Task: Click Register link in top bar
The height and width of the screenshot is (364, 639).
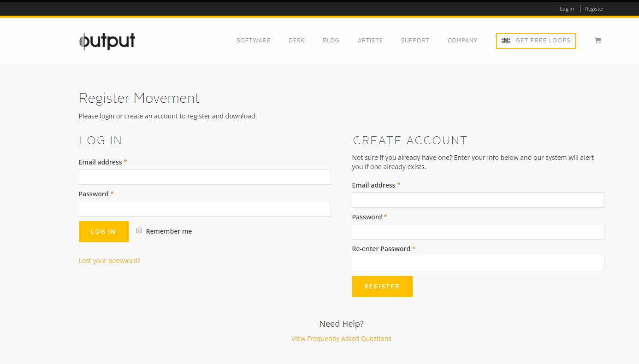Action: tap(594, 9)
